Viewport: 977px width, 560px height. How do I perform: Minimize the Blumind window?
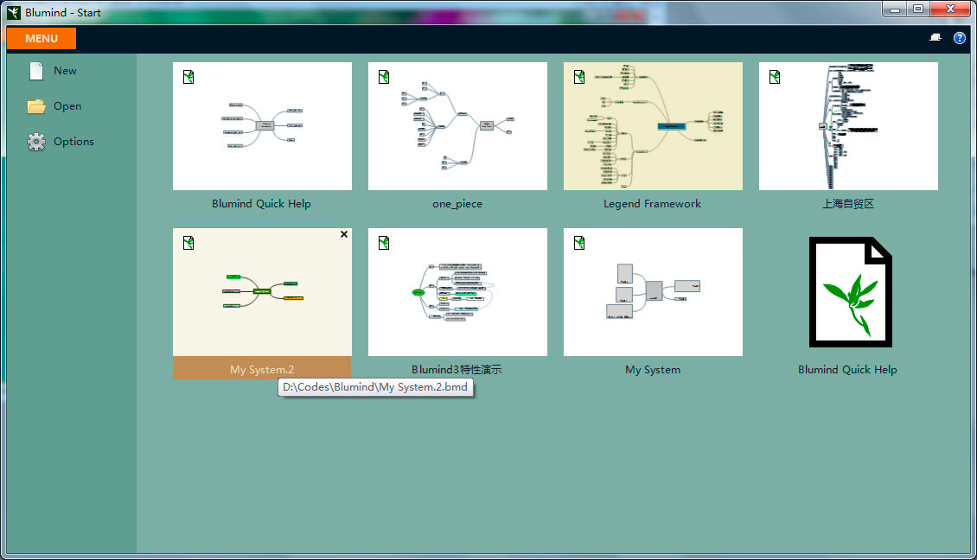point(895,10)
